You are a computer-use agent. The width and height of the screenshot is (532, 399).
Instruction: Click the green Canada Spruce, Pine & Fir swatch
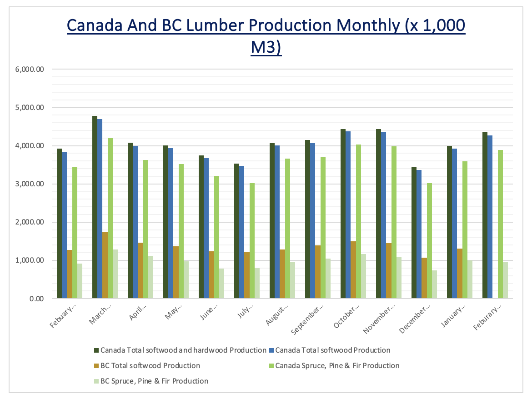tap(271, 366)
